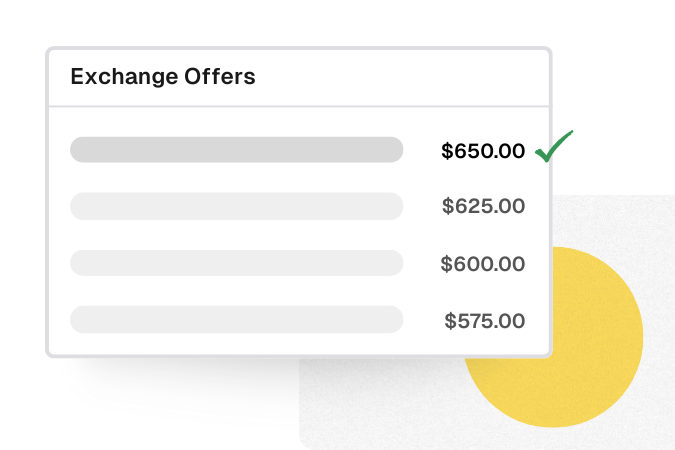Pick the $600.00 exchange offer
This screenshot has width=675, height=450.
pyautogui.click(x=483, y=264)
